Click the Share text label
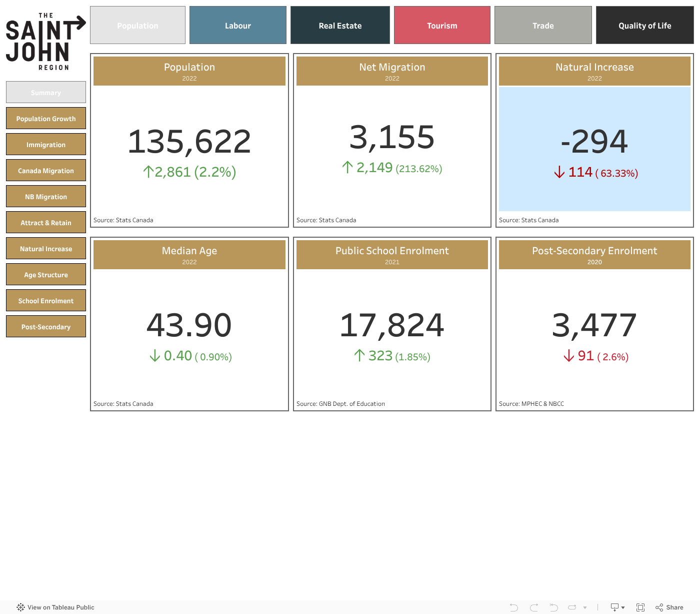Image resolution: width=700 pixels, height=614 pixels. (x=674, y=607)
